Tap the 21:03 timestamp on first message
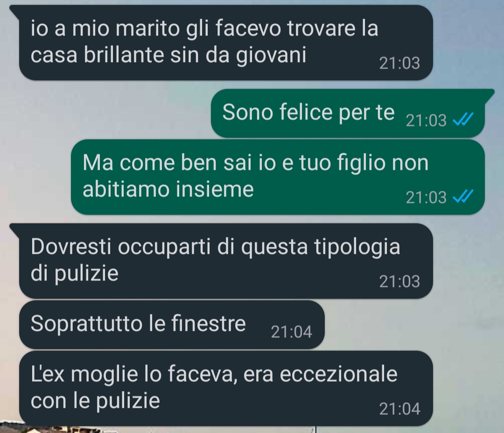The width and height of the screenshot is (504, 433). [399, 63]
